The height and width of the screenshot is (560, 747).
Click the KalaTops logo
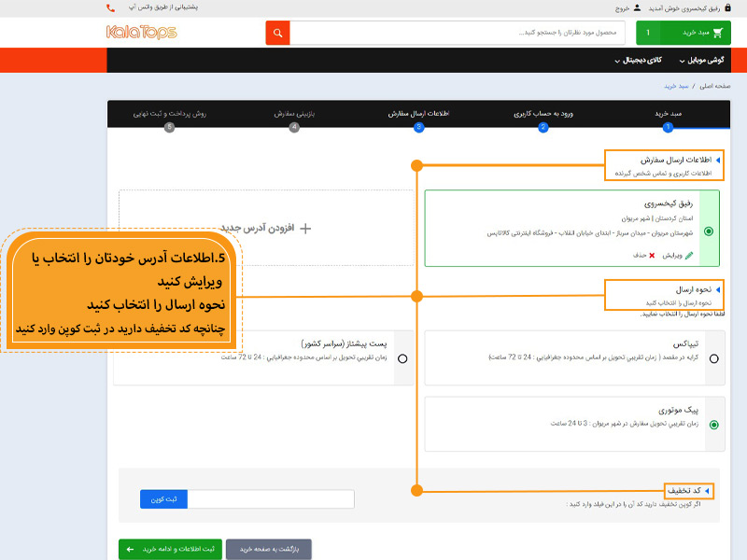pyautogui.click(x=141, y=33)
